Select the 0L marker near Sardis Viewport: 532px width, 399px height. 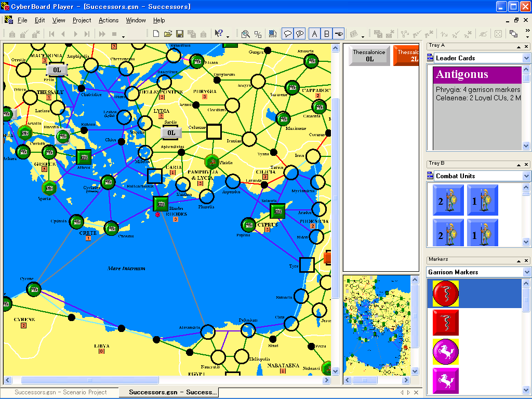tap(171, 132)
